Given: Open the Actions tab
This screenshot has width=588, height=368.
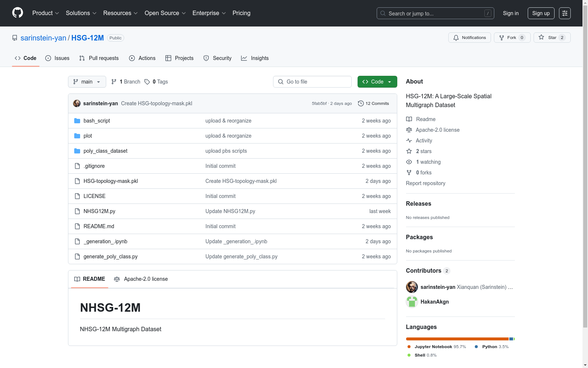Looking at the screenshot, I should point(142,58).
